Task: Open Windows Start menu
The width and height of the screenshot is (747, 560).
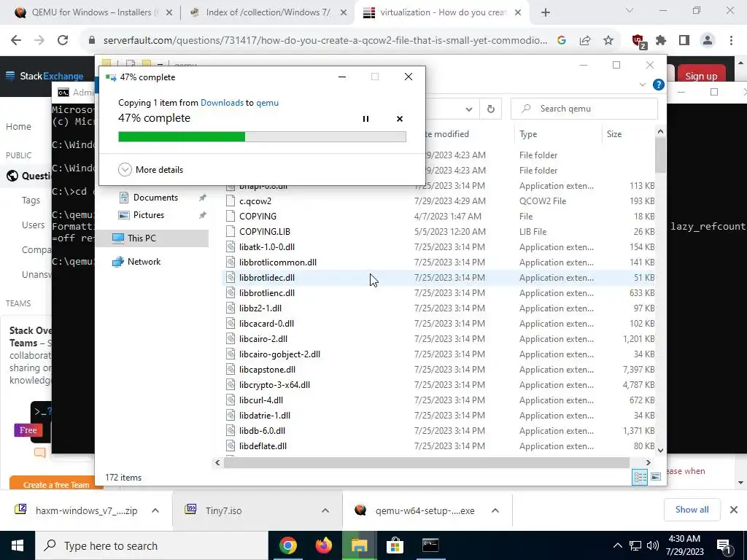Action: [x=18, y=545]
